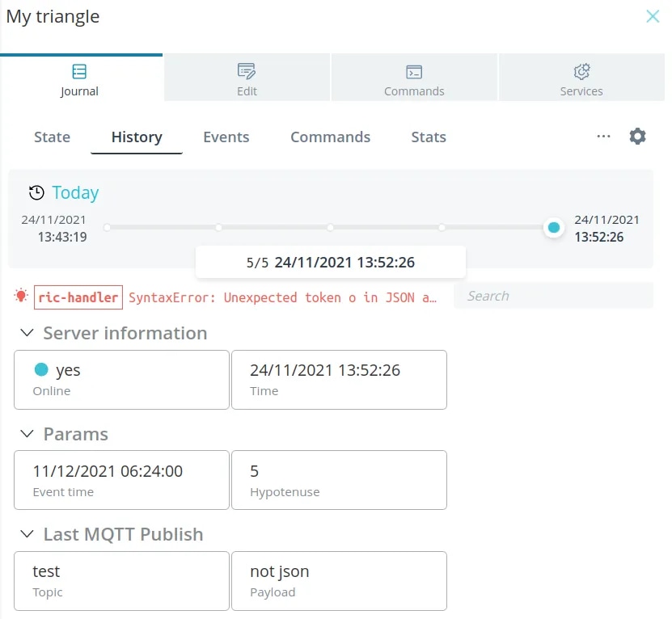
Task: Open the Stats sub-tab
Action: [x=429, y=137]
